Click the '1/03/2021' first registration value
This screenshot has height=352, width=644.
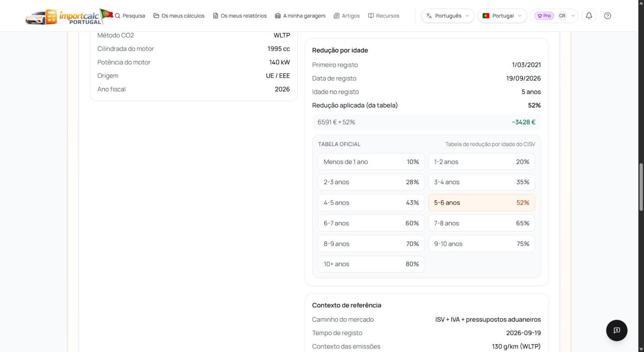click(527, 65)
